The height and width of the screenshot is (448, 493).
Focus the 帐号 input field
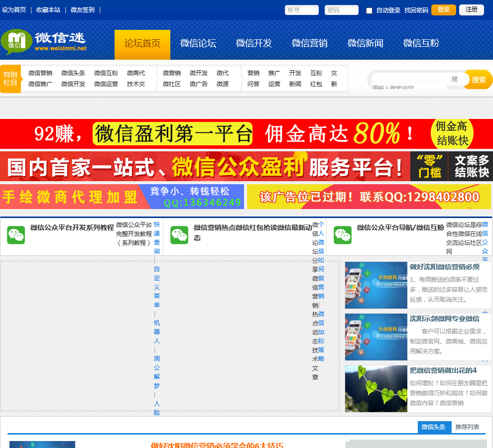click(301, 10)
